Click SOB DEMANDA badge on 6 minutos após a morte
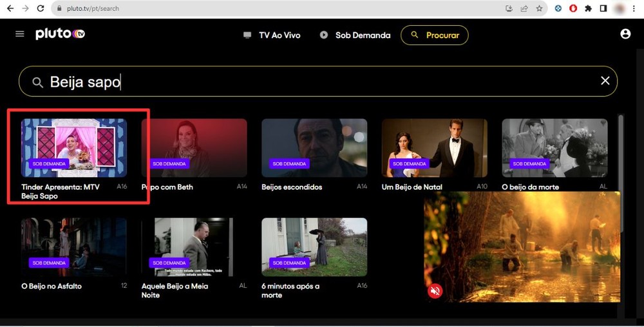This screenshot has width=644, height=327. tap(290, 263)
